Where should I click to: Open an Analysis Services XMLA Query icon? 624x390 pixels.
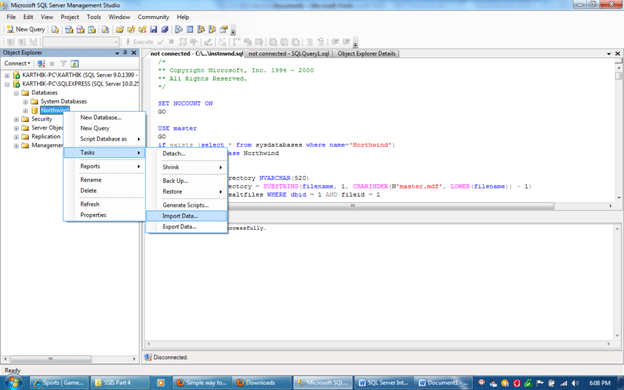click(92, 29)
